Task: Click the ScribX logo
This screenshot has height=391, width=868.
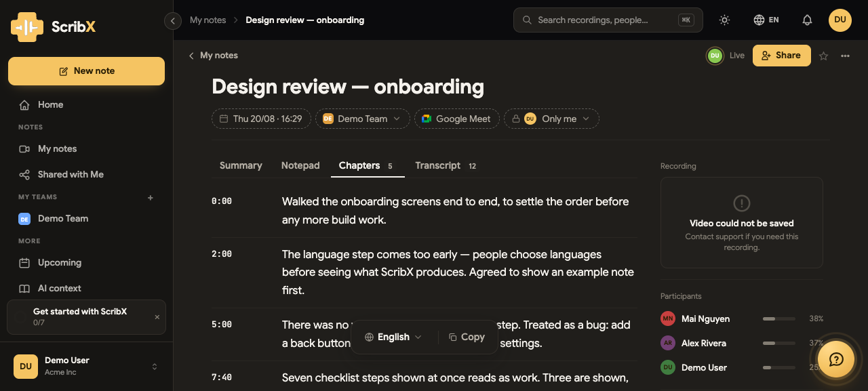Action: (54, 27)
